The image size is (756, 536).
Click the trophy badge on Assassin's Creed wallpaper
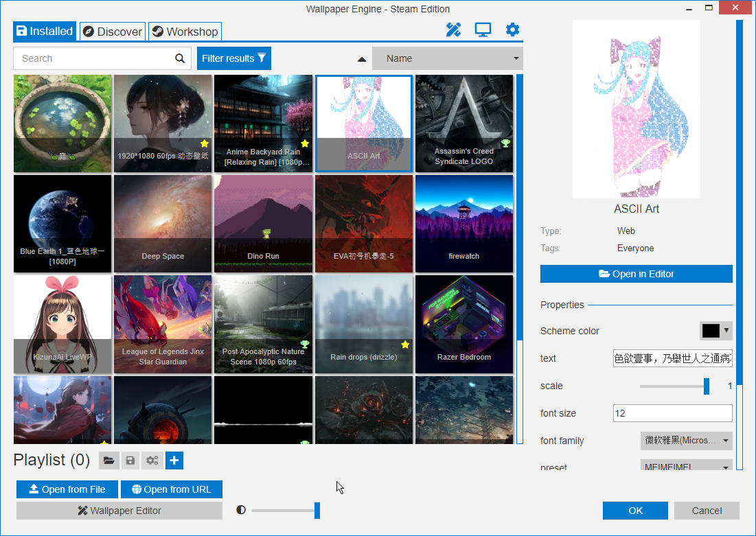point(505,143)
